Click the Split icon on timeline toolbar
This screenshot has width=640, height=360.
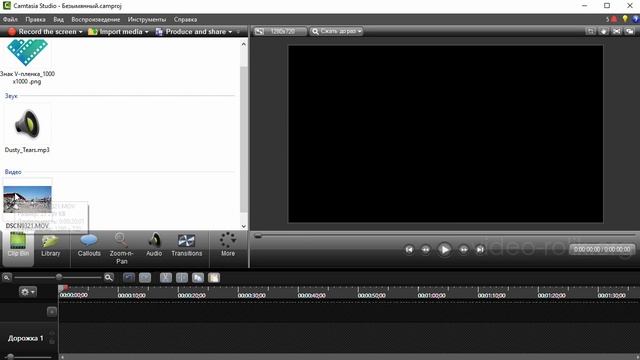[x=182, y=278]
